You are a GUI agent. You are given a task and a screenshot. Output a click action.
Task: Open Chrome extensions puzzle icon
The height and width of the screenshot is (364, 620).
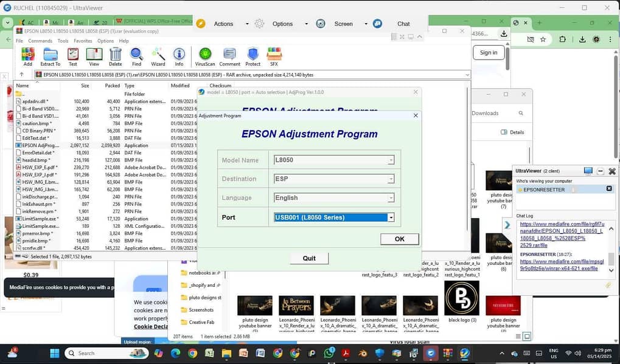pyautogui.click(x=562, y=39)
